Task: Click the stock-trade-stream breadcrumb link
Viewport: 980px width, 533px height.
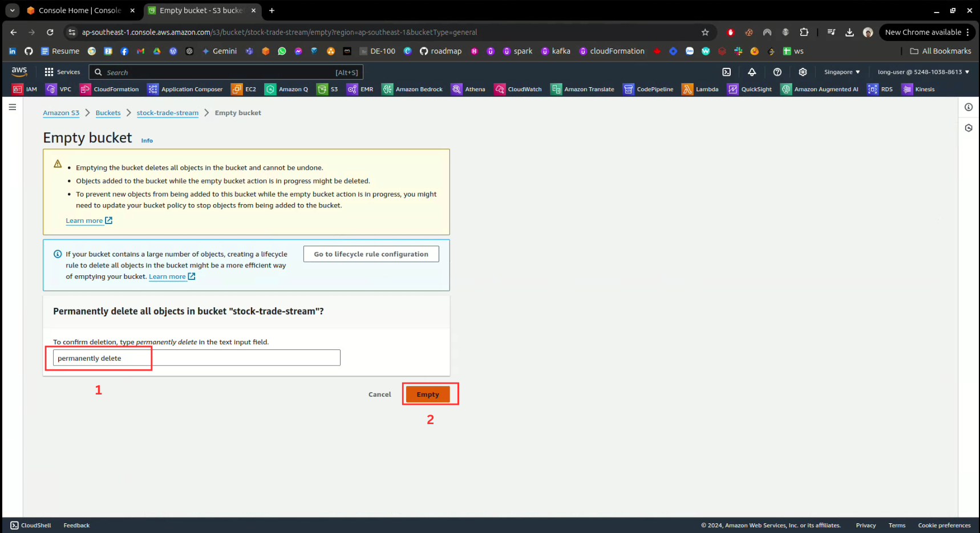Action: 167,113
